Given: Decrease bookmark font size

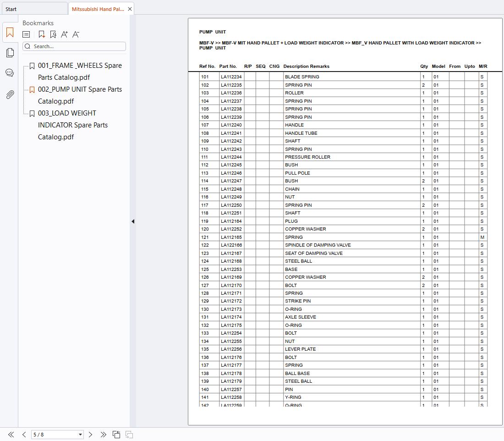Looking at the screenshot, I should [x=76, y=34].
